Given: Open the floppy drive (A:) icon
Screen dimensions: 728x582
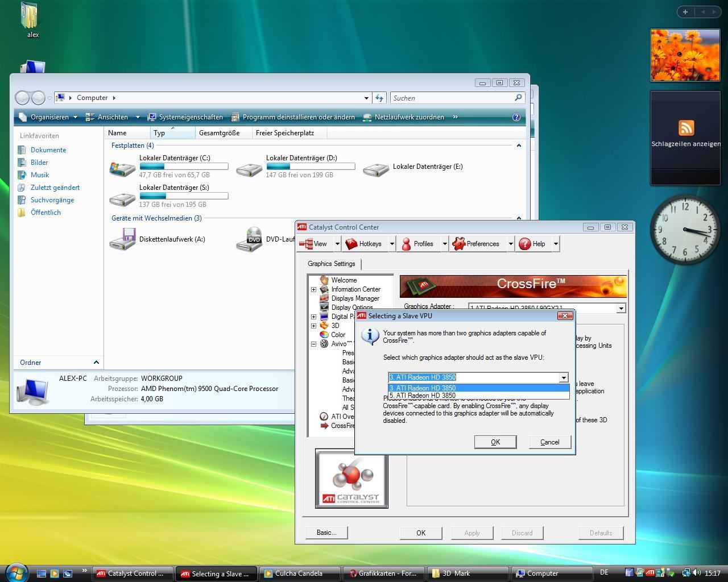Looking at the screenshot, I should [122, 239].
